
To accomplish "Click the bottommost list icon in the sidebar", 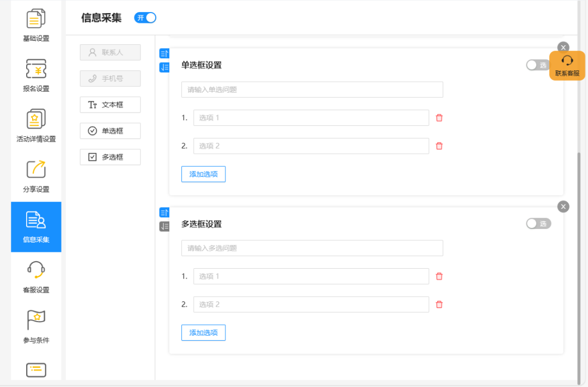I will coord(36,370).
